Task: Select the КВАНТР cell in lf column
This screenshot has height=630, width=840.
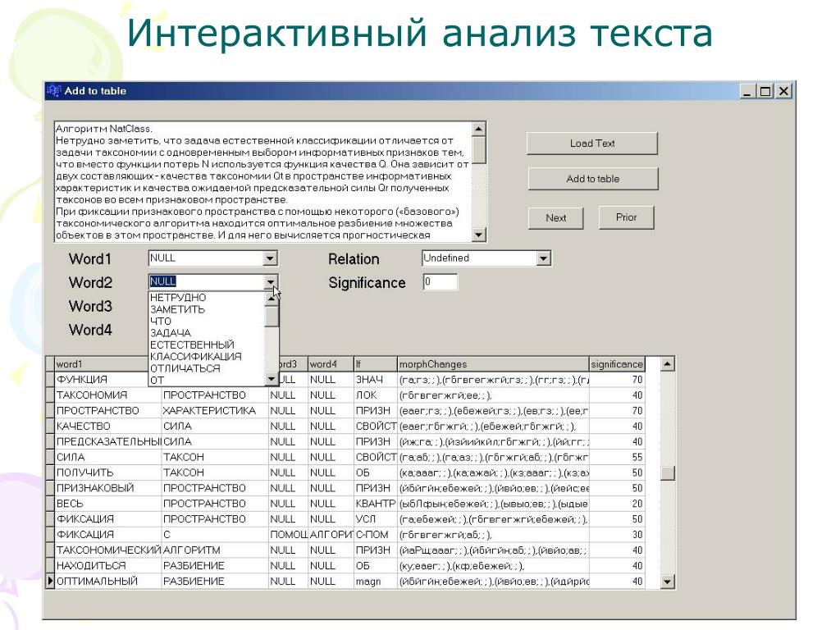Action: coord(376,504)
